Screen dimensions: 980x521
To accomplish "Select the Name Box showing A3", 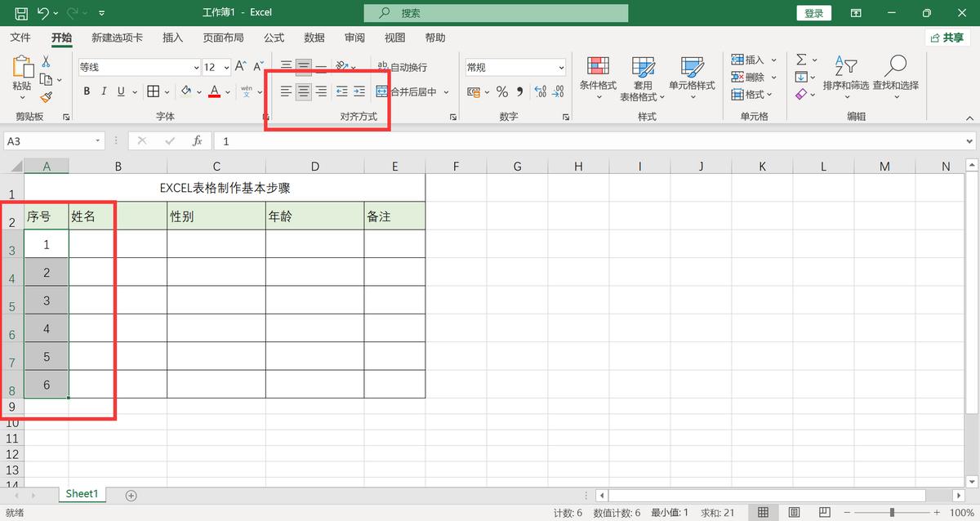I will [49, 140].
